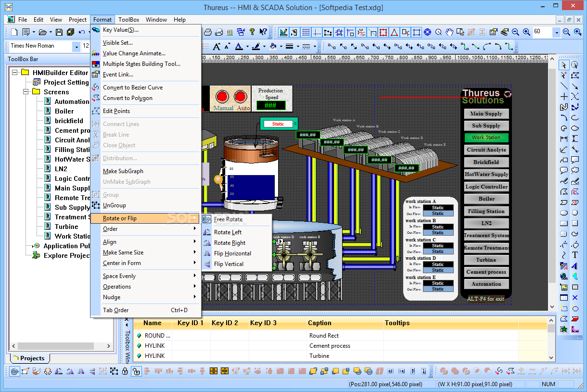Click the font color 'A' swatch
Screen dimensions: 587x392
[x=239, y=47]
